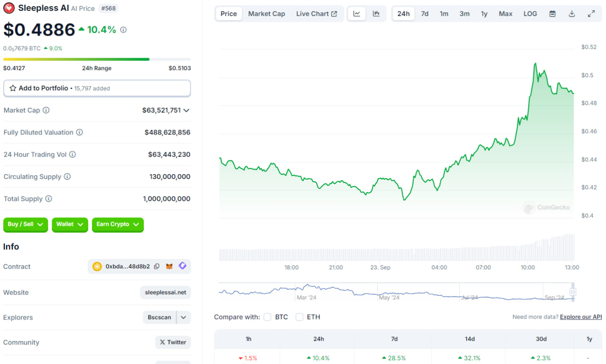
Task: Click the $63,521,751 market cap value
Action: pyautogui.click(x=161, y=110)
